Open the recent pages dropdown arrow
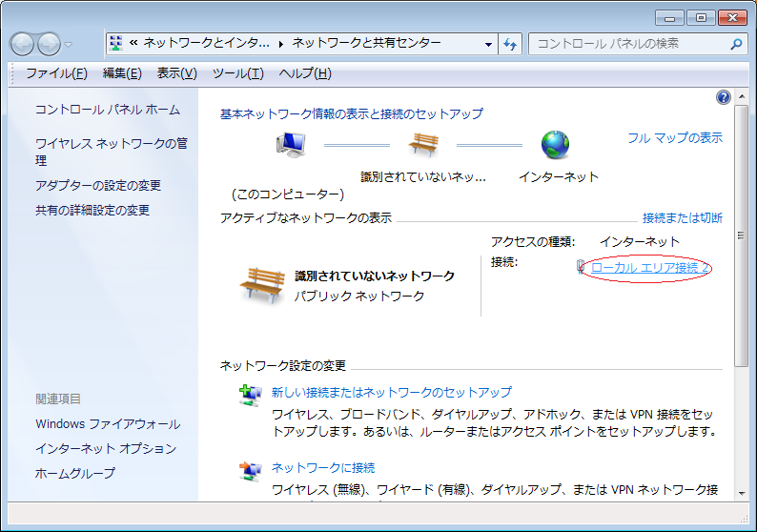The width and height of the screenshot is (757, 532). pos(69,45)
